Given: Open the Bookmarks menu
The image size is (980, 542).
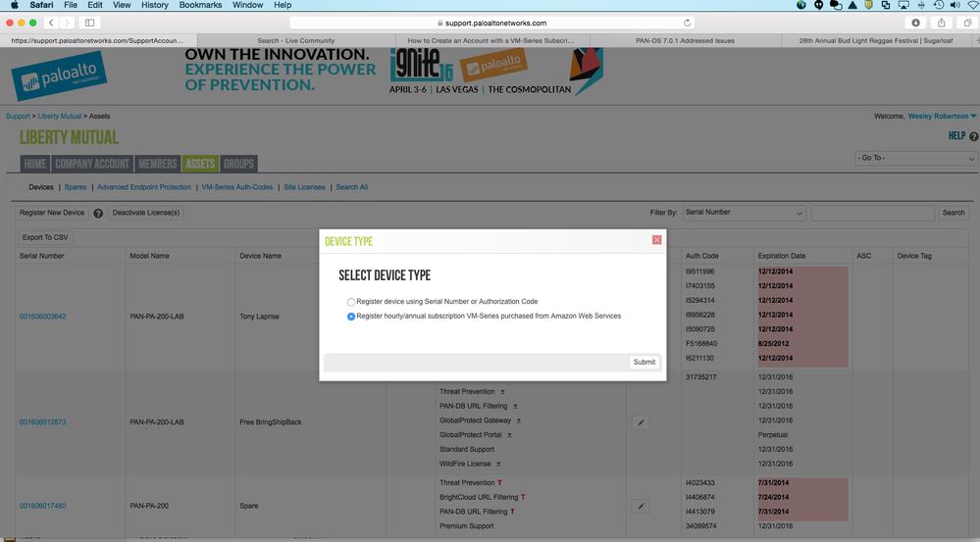Looking at the screenshot, I should [x=201, y=5].
